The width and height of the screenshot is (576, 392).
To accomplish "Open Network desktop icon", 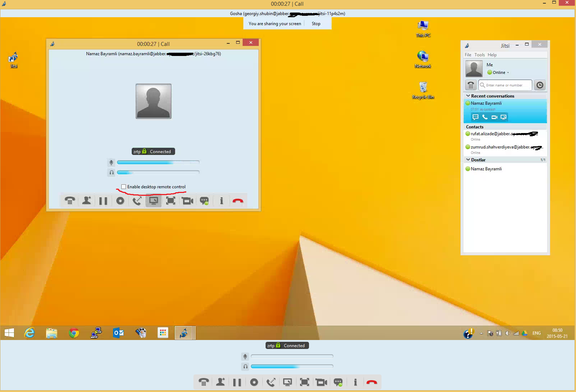I will pos(423,59).
